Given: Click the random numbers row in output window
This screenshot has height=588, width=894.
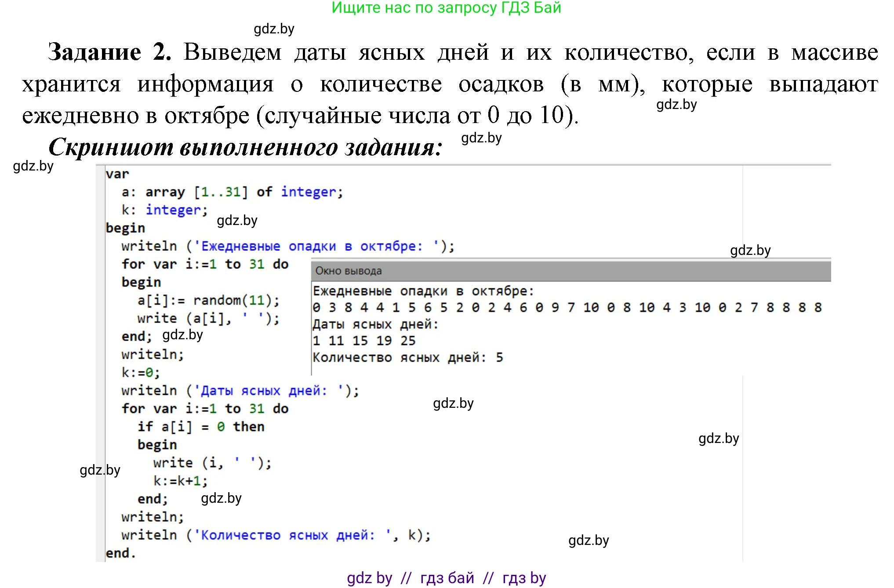Looking at the screenshot, I should (x=567, y=308).
